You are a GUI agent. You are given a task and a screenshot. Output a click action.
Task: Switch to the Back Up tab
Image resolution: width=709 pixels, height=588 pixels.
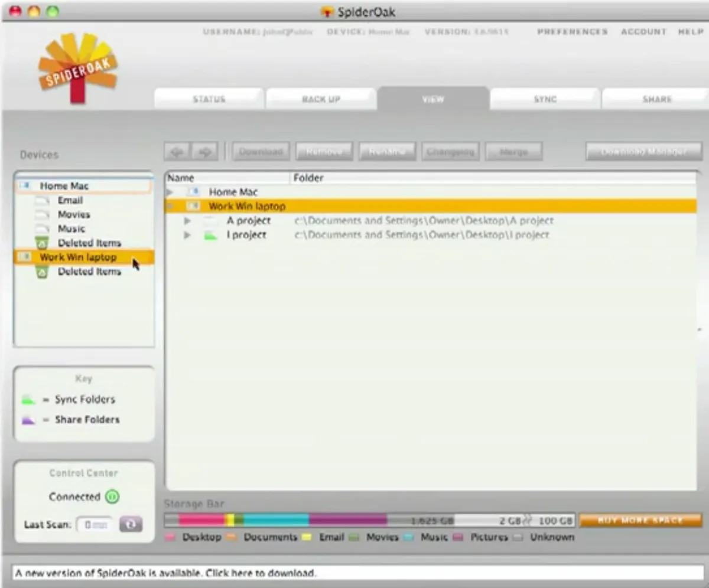(x=321, y=99)
